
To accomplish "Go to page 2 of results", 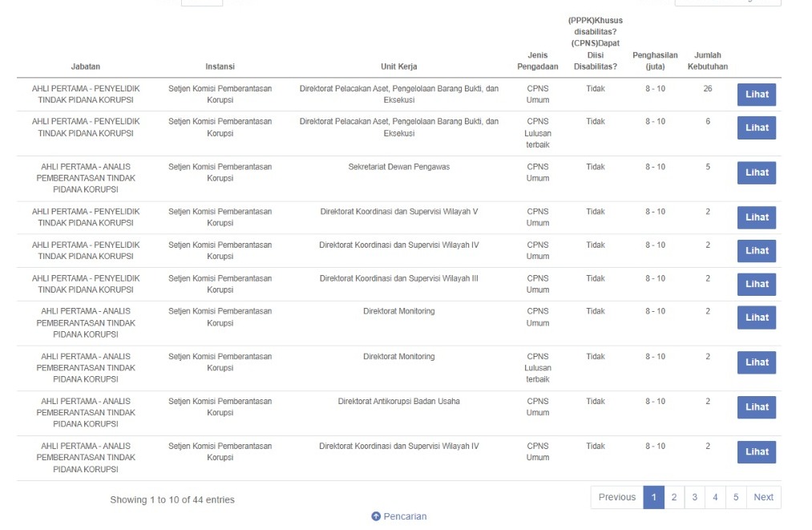I will (674, 497).
